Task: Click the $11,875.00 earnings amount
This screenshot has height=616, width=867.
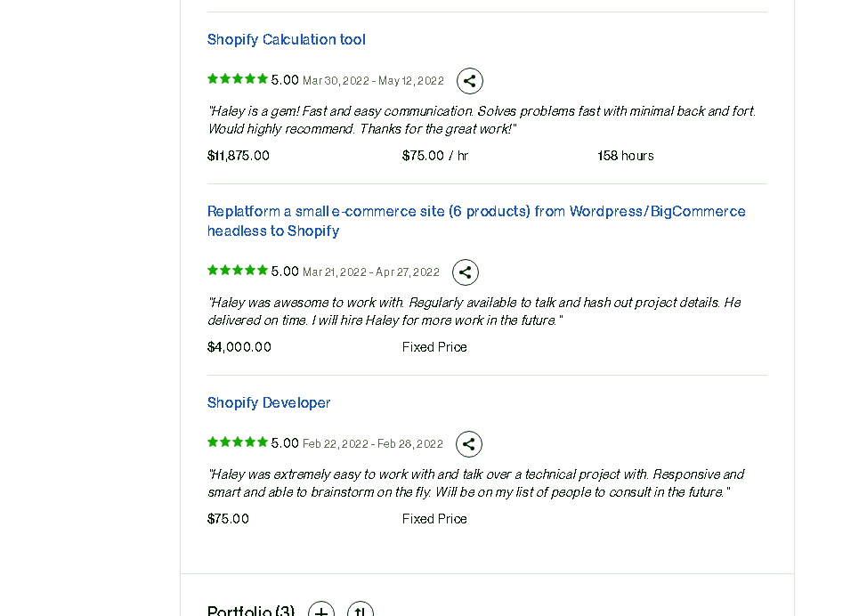Action: (x=239, y=156)
